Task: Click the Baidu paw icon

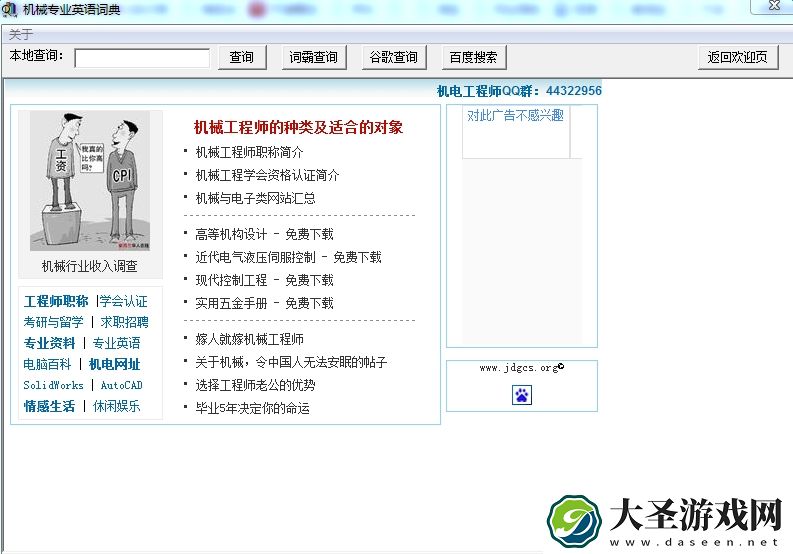Action: point(521,395)
